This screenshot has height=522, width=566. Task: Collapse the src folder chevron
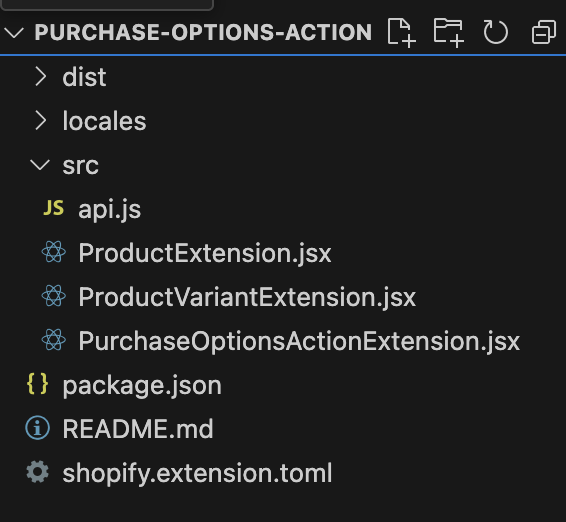(40, 165)
